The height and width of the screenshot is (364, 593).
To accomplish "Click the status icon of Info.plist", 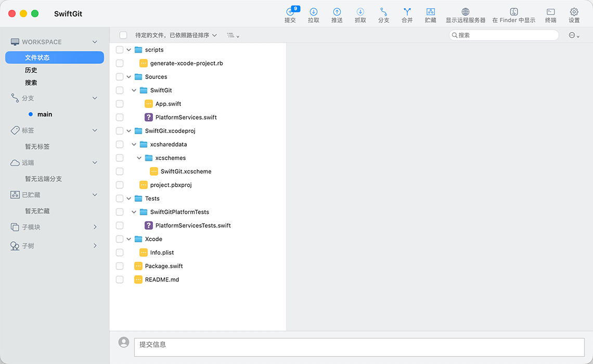I will (144, 253).
